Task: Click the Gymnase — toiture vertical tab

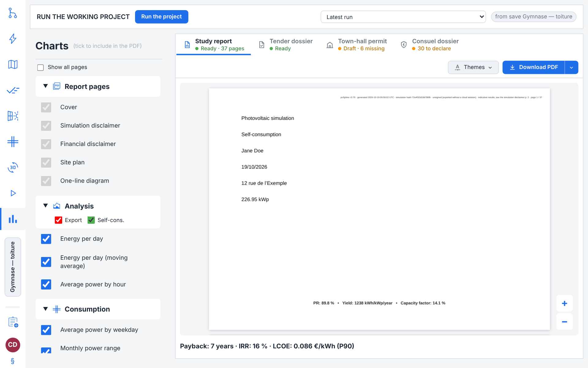Action: [x=13, y=267]
